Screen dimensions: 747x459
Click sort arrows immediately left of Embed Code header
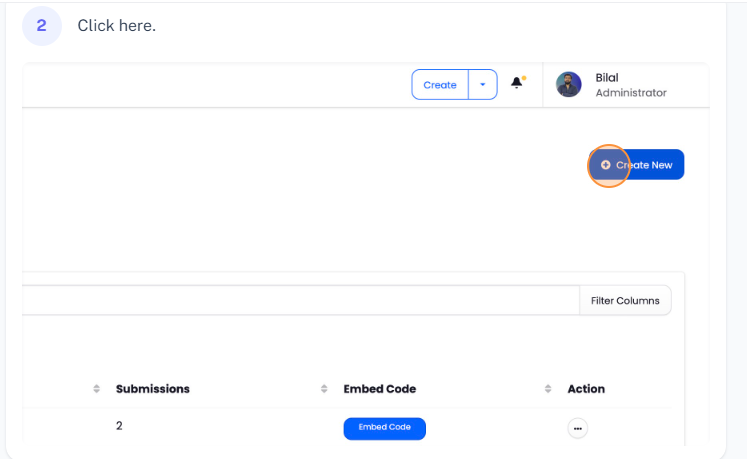click(324, 389)
